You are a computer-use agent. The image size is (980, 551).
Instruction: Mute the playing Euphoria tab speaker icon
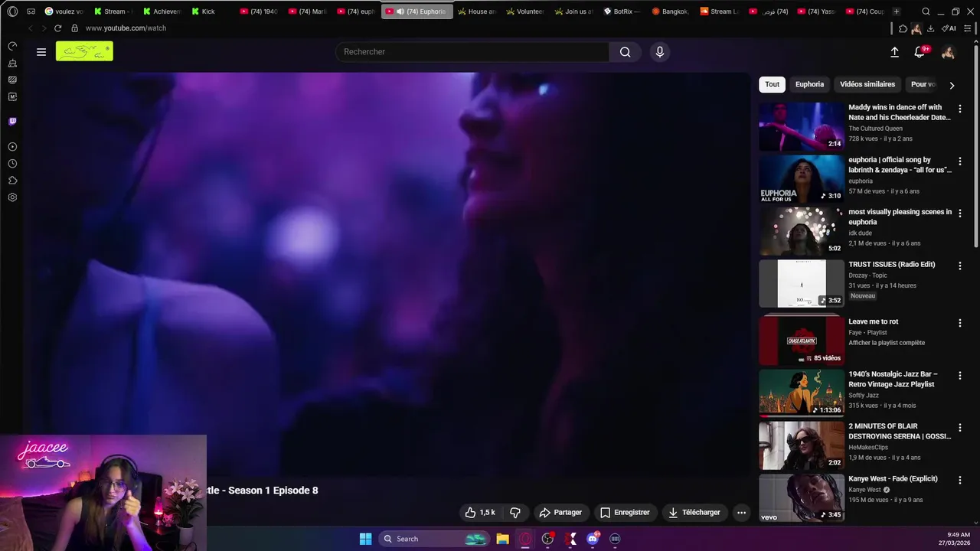(400, 11)
